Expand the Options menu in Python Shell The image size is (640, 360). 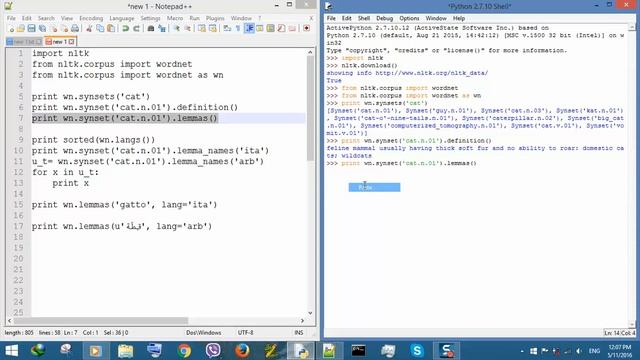[x=409, y=18]
